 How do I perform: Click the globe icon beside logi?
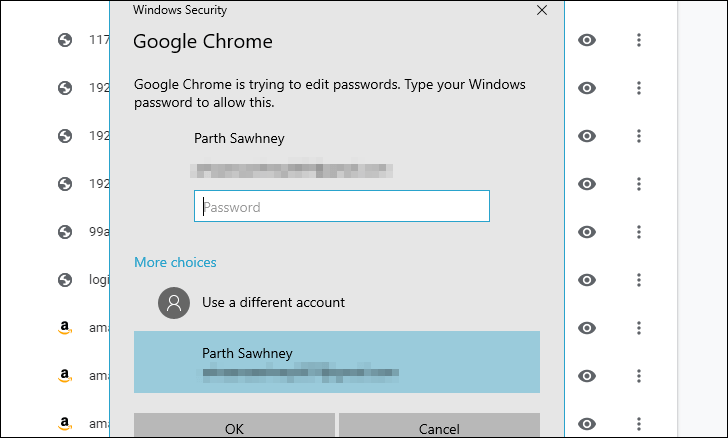(x=65, y=280)
